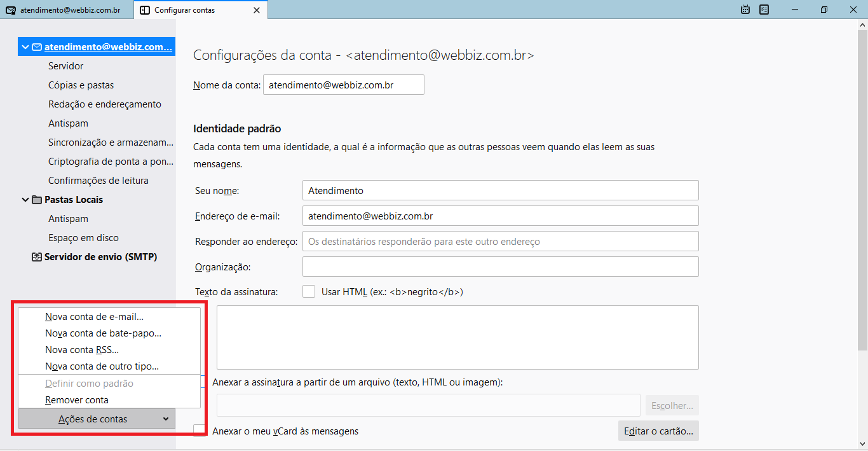
Task: Click the Organização input field
Action: (x=500, y=267)
